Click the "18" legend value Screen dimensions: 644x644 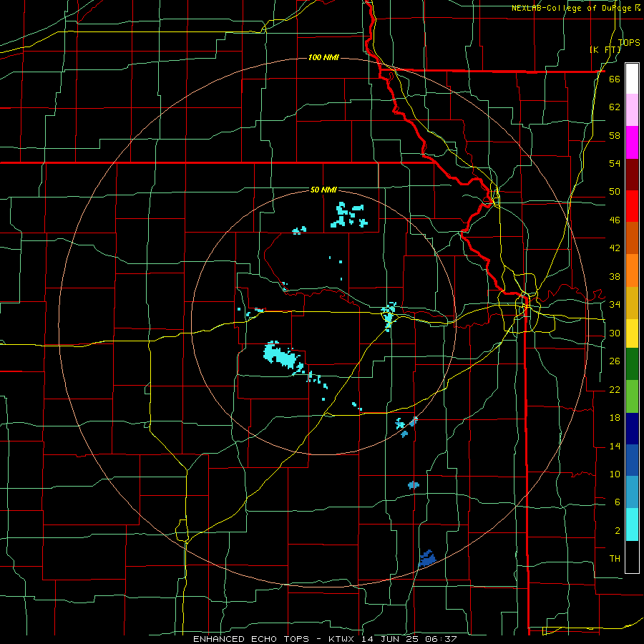point(615,418)
